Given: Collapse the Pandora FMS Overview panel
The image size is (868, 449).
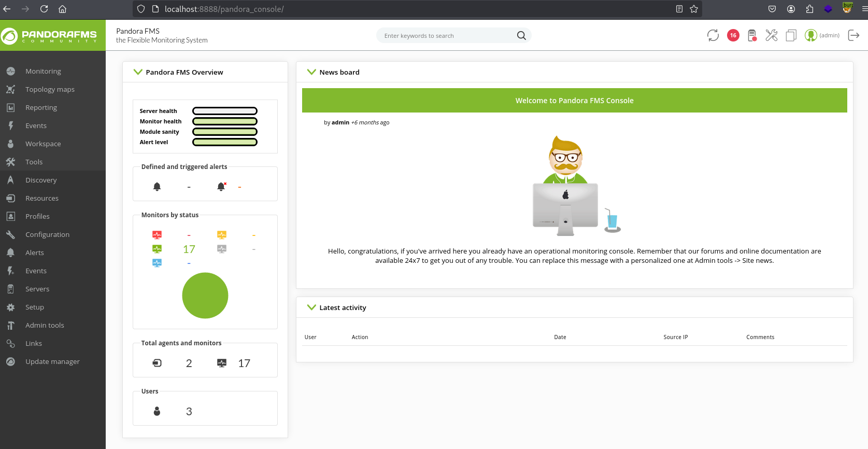Looking at the screenshot, I should click(138, 72).
